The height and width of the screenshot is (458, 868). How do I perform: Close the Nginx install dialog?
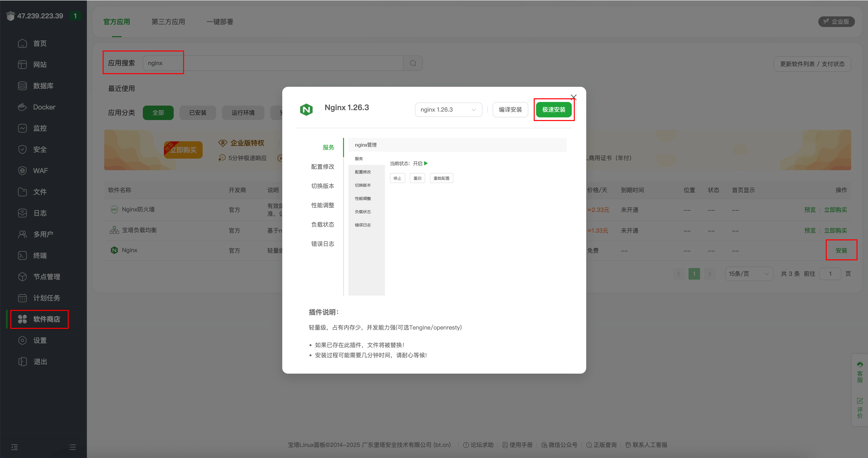(x=573, y=97)
